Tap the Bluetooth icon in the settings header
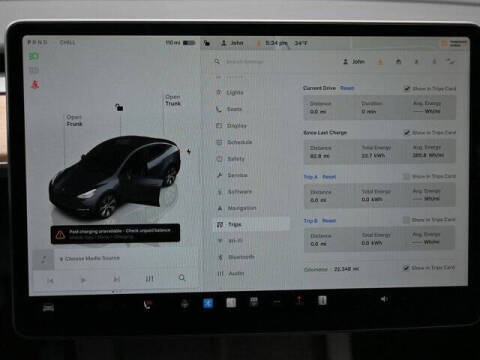The height and width of the screenshot is (360, 480). coord(416,62)
